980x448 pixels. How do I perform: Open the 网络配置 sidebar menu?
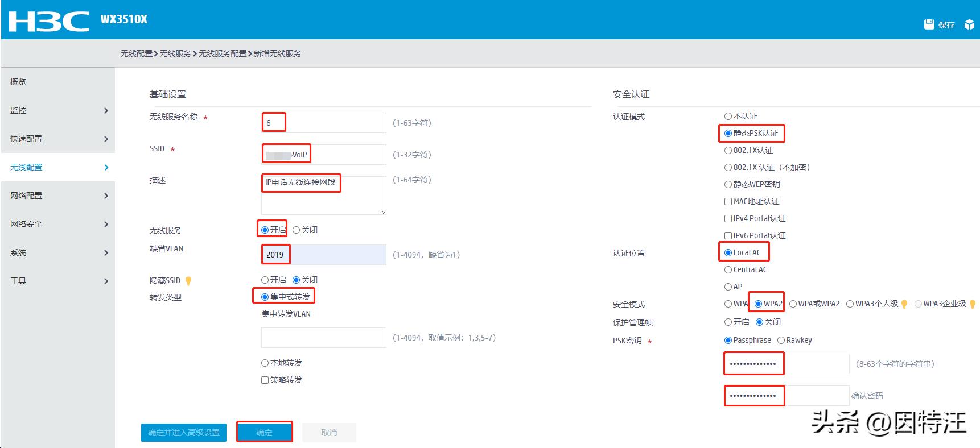point(58,196)
